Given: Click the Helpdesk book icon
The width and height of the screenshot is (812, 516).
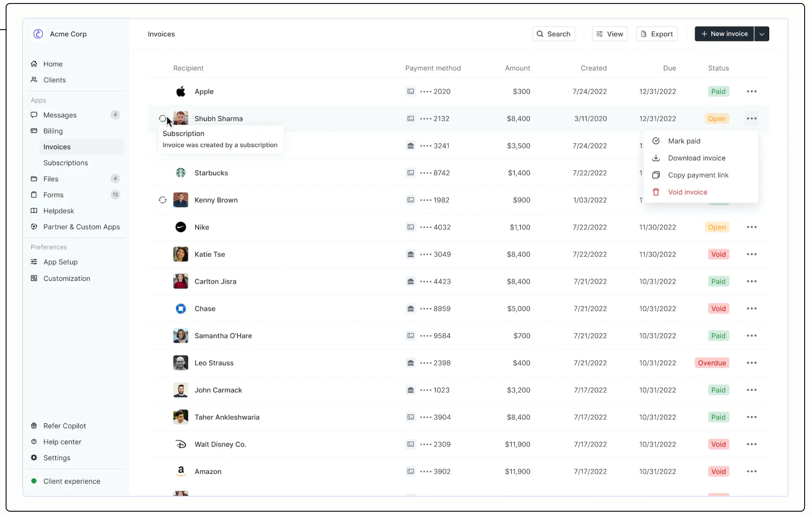Looking at the screenshot, I should [34, 211].
